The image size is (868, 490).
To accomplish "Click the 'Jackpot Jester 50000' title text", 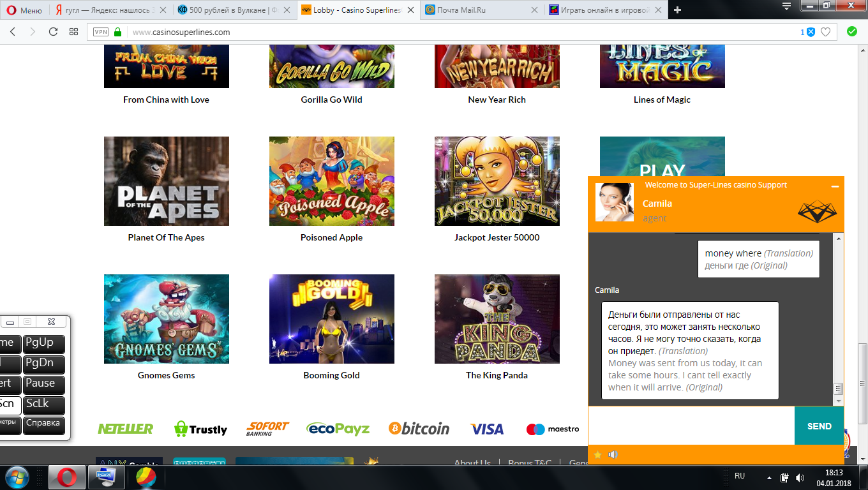I will coord(497,237).
